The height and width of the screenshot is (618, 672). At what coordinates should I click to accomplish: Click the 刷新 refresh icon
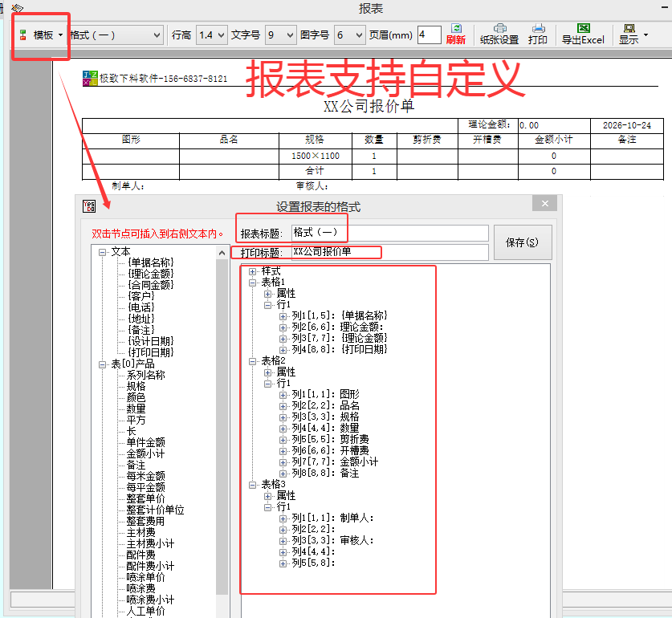456,29
